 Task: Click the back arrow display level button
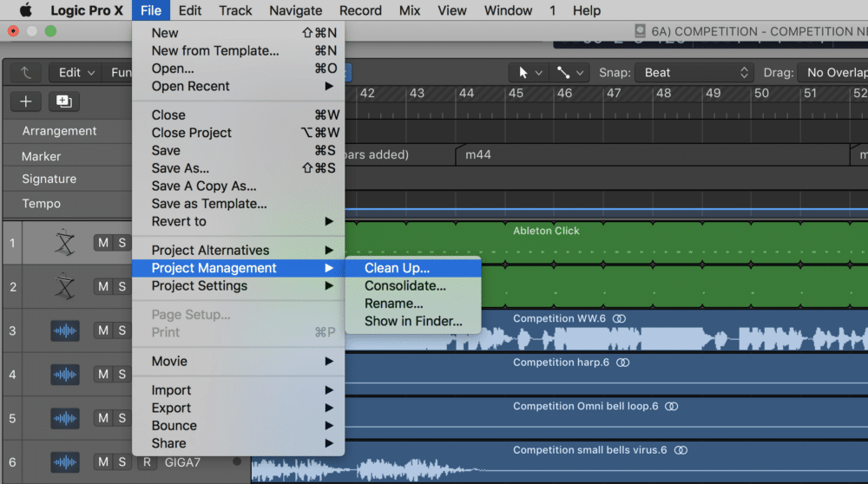[x=25, y=73]
